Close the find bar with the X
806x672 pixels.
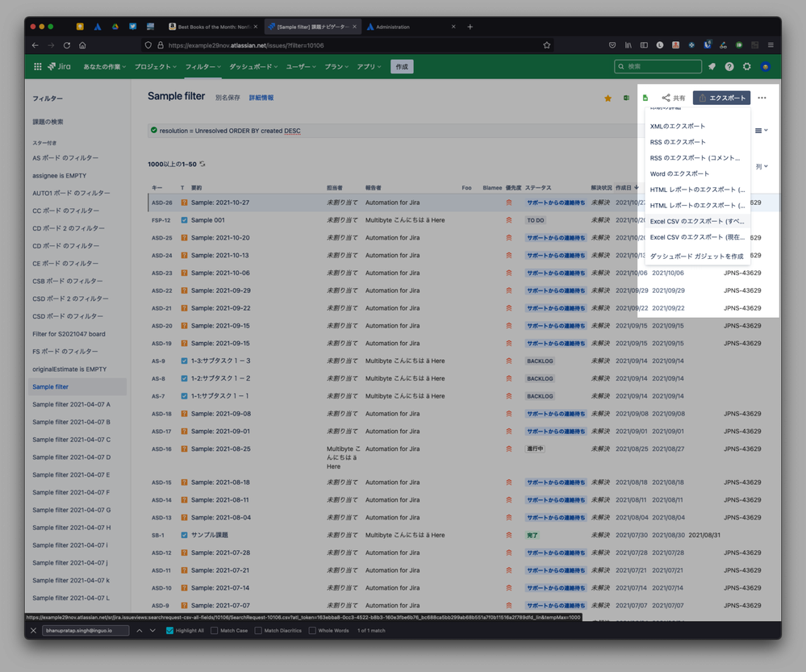pos(33,630)
